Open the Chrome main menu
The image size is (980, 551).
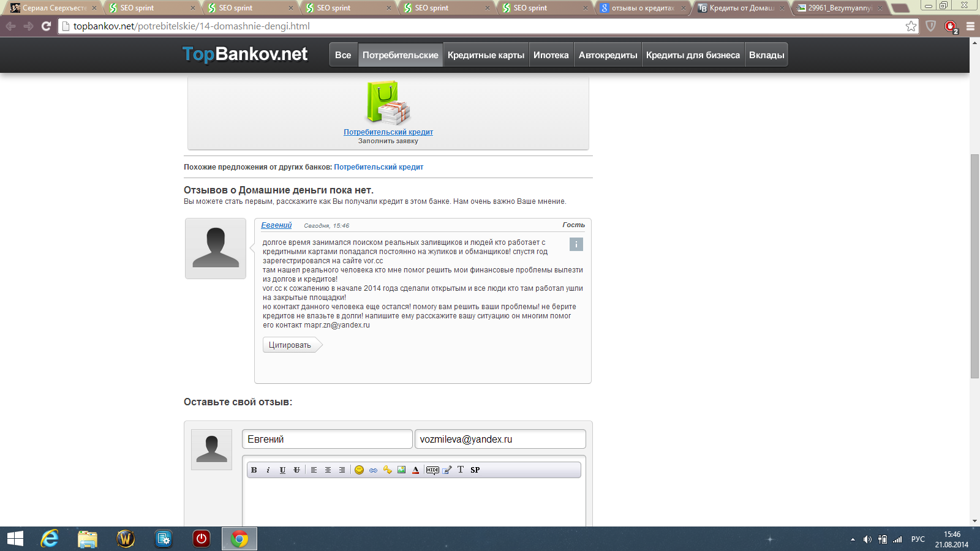pos(971,26)
